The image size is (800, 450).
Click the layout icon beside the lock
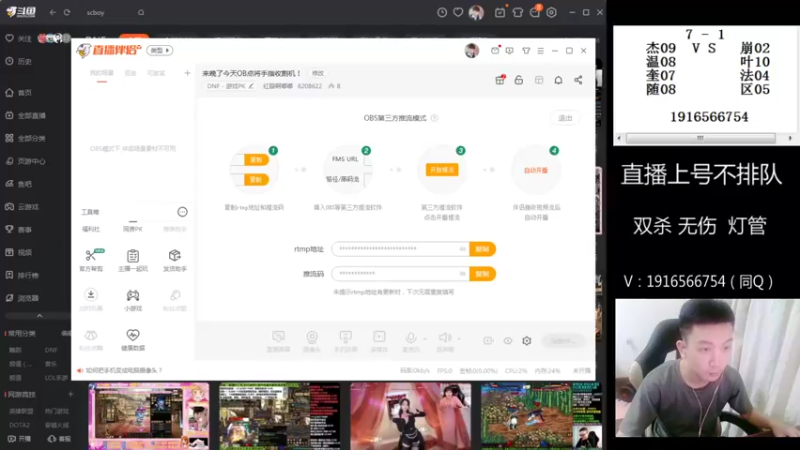click(x=539, y=80)
